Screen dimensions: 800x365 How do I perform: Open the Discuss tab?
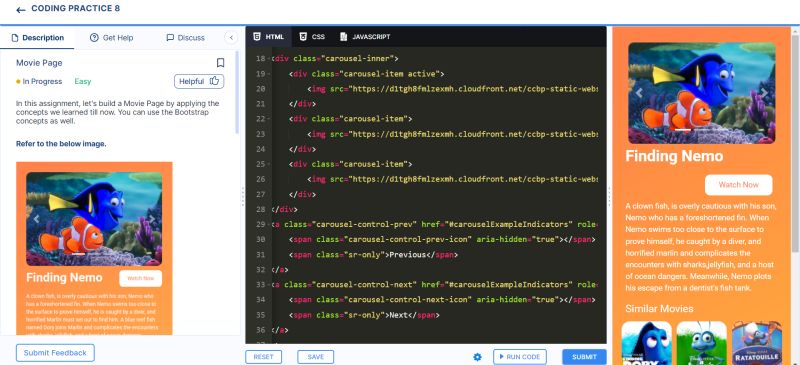[x=186, y=38]
